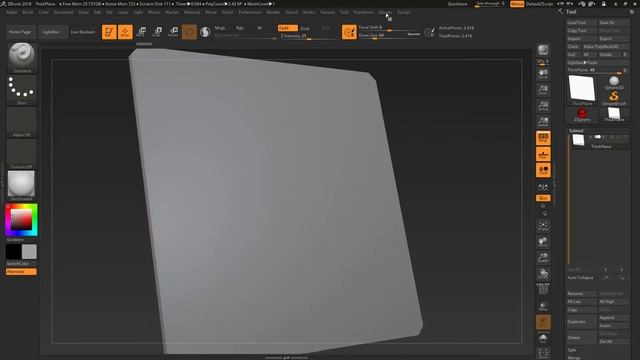Screen dimensions: 640x360
Task: Click the Rename subtool button
Action: click(x=582, y=294)
